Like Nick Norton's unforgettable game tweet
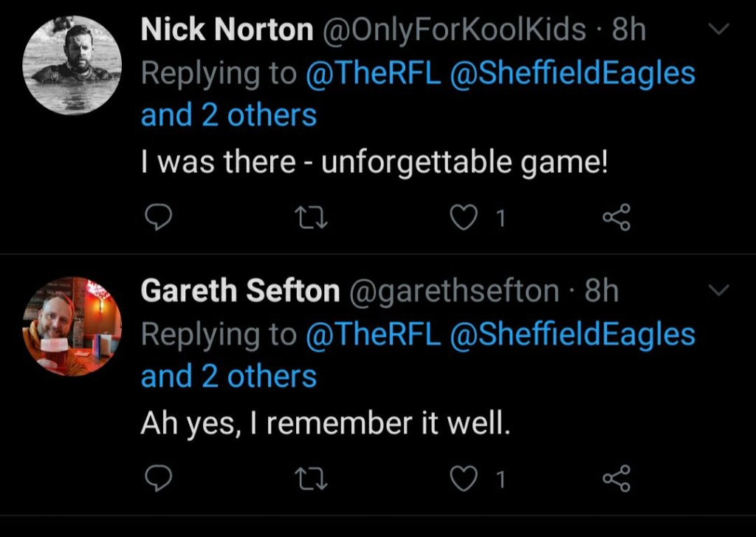The image size is (756, 537). pos(464,219)
